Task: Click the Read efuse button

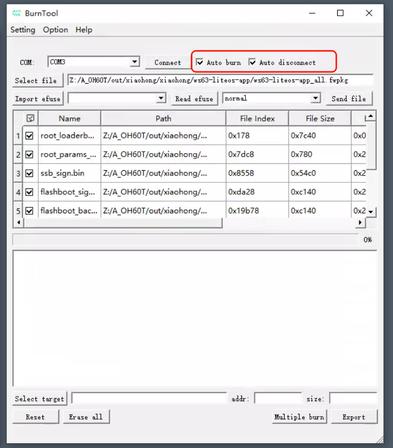Action: 194,99
